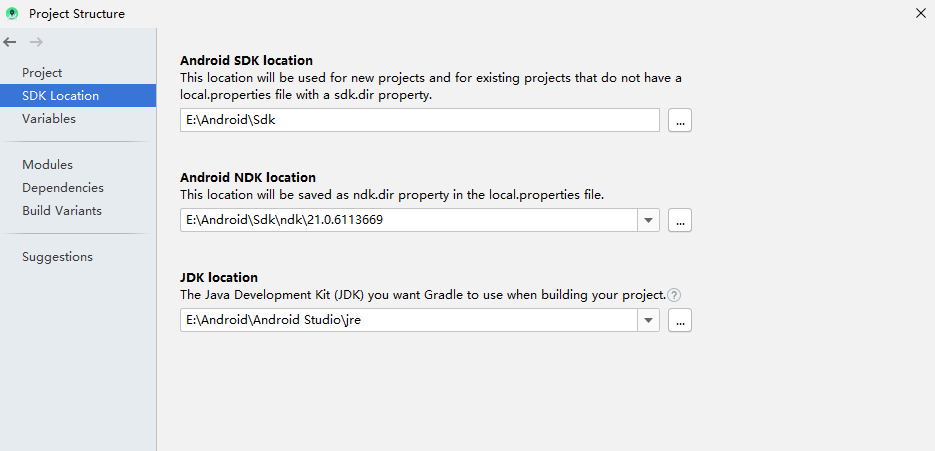Browse for JDK location folder
935x451 pixels.
pyautogui.click(x=680, y=320)
